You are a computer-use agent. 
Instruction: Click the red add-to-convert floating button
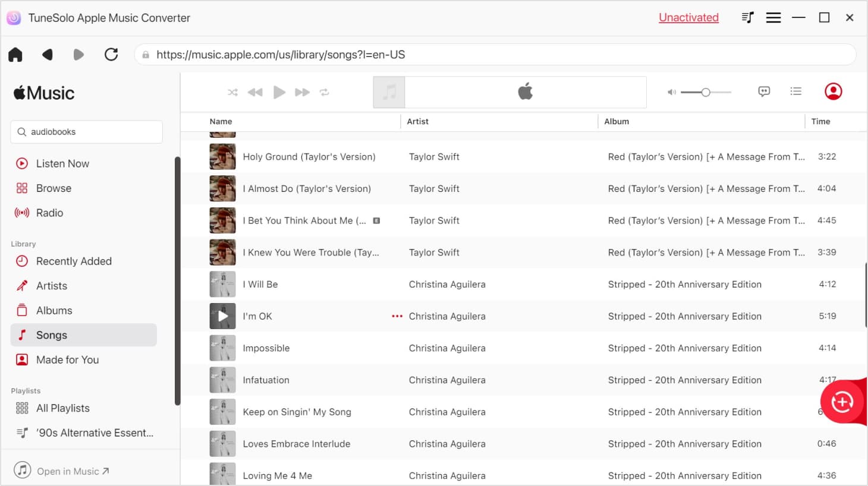tap(842, 402)
